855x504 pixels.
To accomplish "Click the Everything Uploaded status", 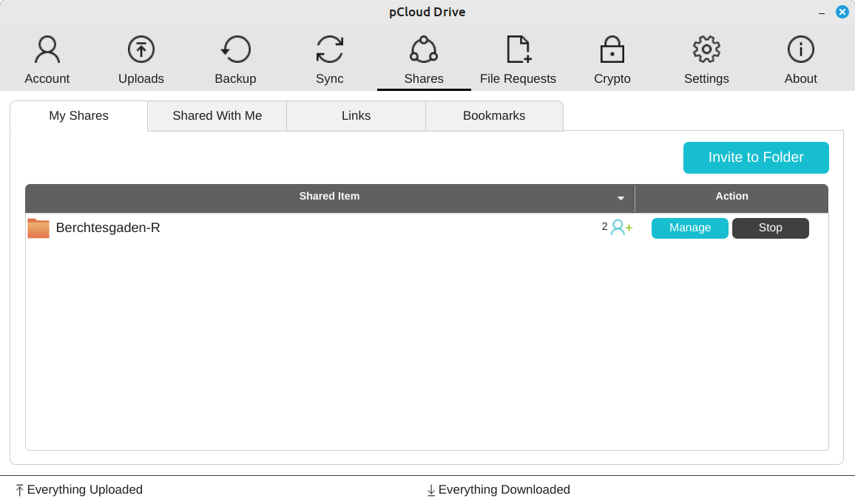I will coord(79,490).
